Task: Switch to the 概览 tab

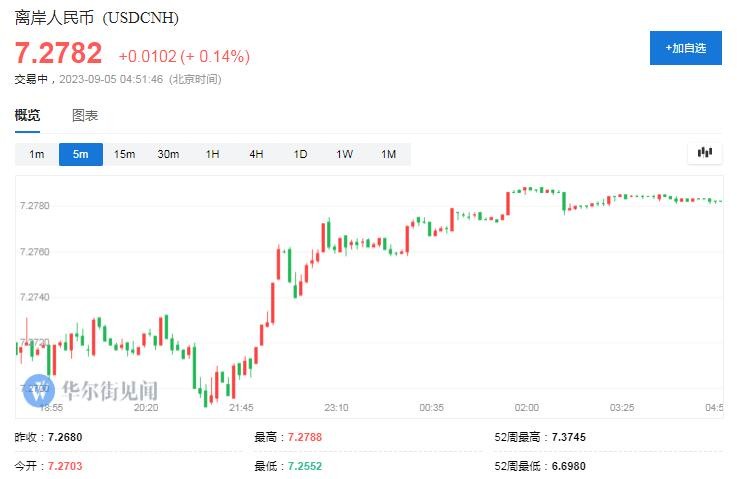Action: click(28, 116)
